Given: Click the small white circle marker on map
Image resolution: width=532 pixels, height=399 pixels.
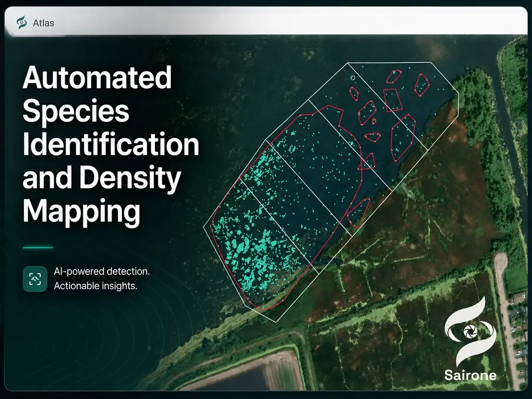Looking at the screenshot, I should pos(353,78).
